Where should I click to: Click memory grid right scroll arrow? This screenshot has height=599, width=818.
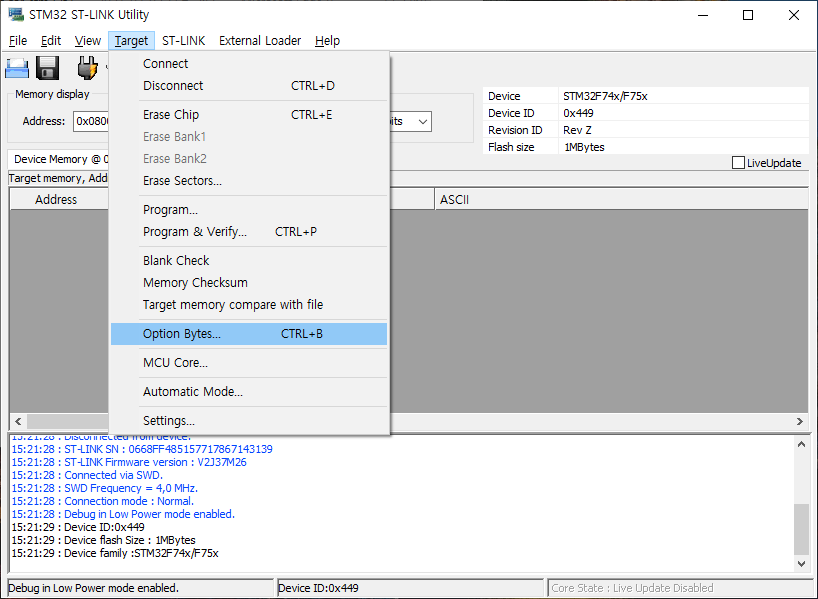click(x=800, y=421)
